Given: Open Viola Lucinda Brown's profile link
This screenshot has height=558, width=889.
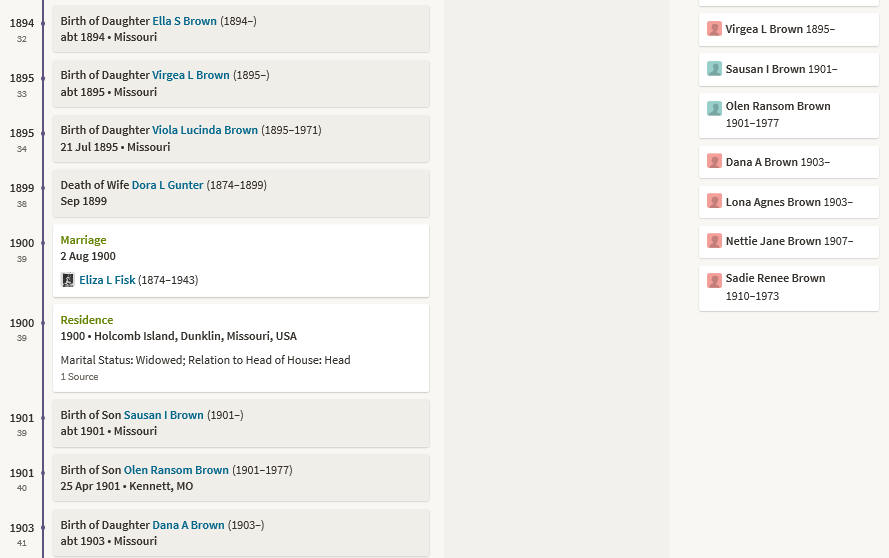Looking at the screenshot, I should [205, 130].
